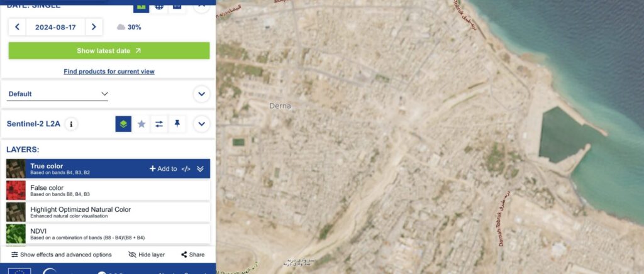Show Sentinel-2 L2A info icon
Viewport: 644px width, 274px height.
pos(71,124)
